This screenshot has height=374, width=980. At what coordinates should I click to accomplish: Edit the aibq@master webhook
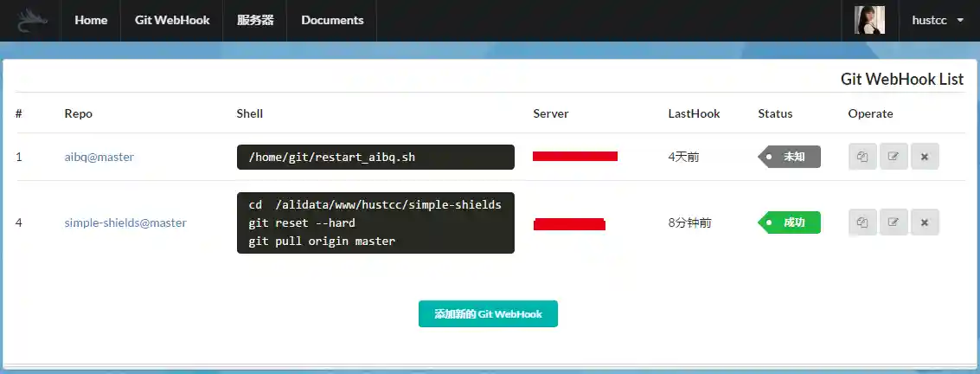(x=894, y=157)
